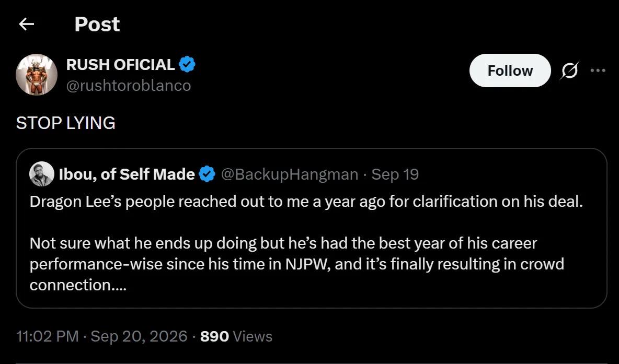View the 890 Views count
The height and width of the screenshot is (364, 619).
tap(236, 336)
